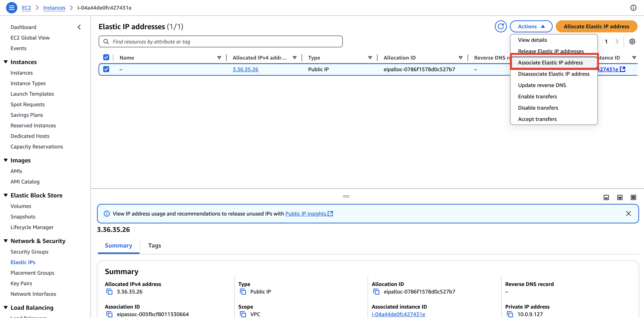Dismiss the Public IP insights banner
Viewport: 644px width, 318px height.
[628, 213]
